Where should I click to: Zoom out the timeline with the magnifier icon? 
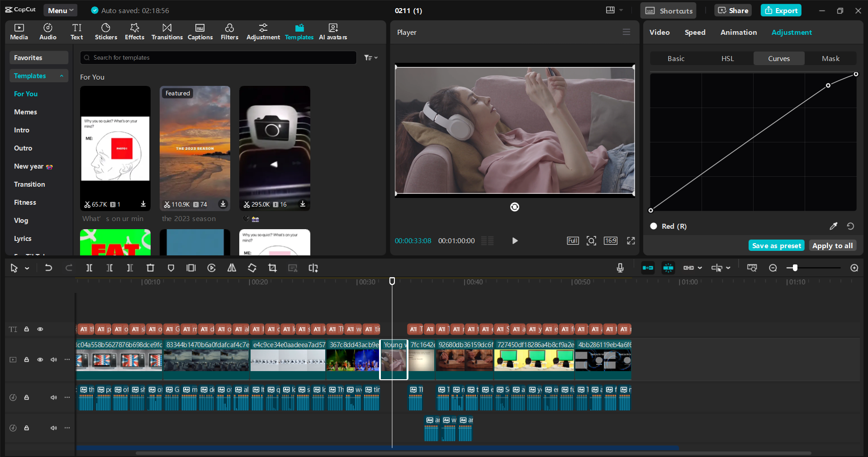tap(773, 268)
